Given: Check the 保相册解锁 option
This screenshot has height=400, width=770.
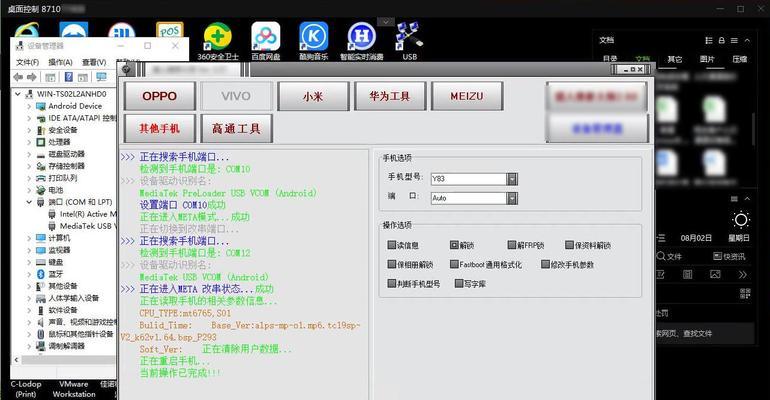Looking at the screenshot, I should click(x=391, y=264).
